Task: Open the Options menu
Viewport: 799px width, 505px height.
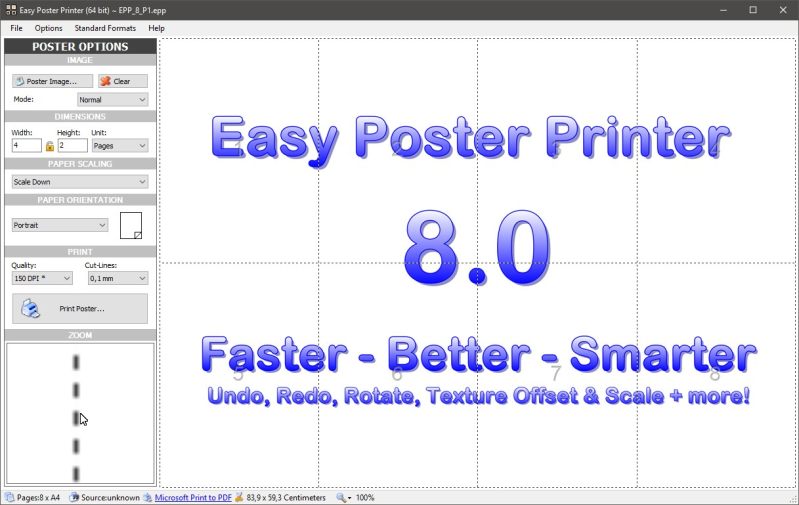Action: (x=48, y=28)
